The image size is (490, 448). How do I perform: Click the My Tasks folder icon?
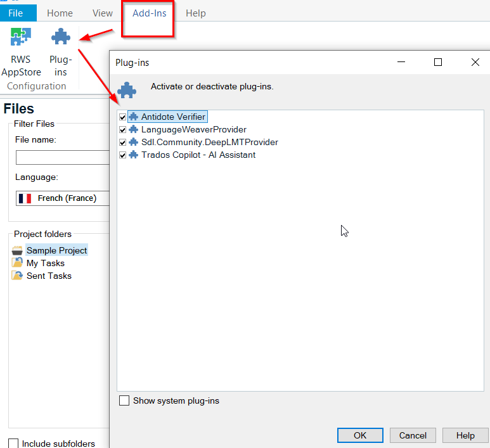(17, 262)
